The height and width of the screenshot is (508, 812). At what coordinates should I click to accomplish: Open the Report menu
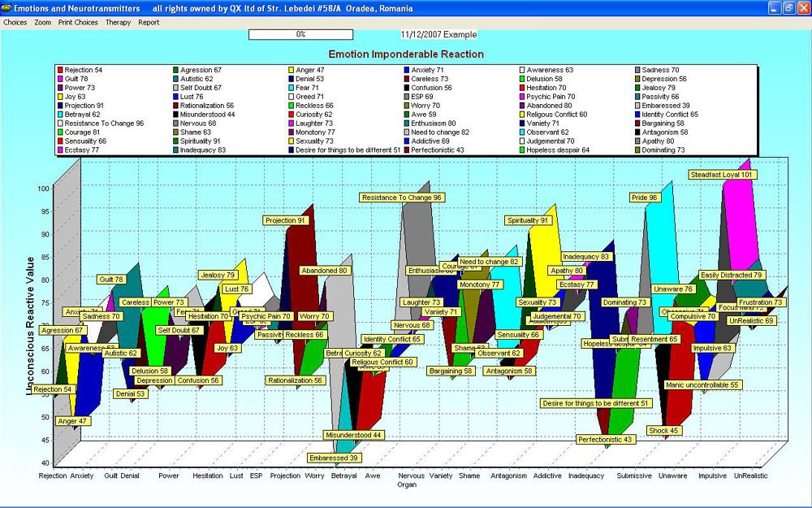(x=149, y=23)
